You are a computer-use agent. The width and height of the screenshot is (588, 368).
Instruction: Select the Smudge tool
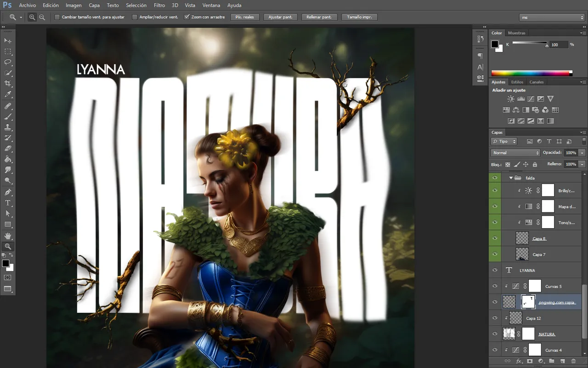coord(8,170)
